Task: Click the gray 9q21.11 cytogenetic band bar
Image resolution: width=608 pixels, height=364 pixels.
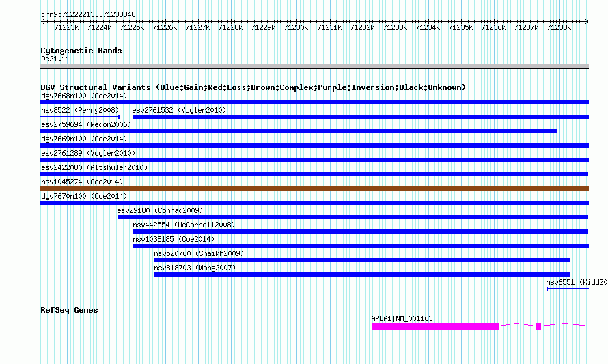Action: (x=314, y=66)
